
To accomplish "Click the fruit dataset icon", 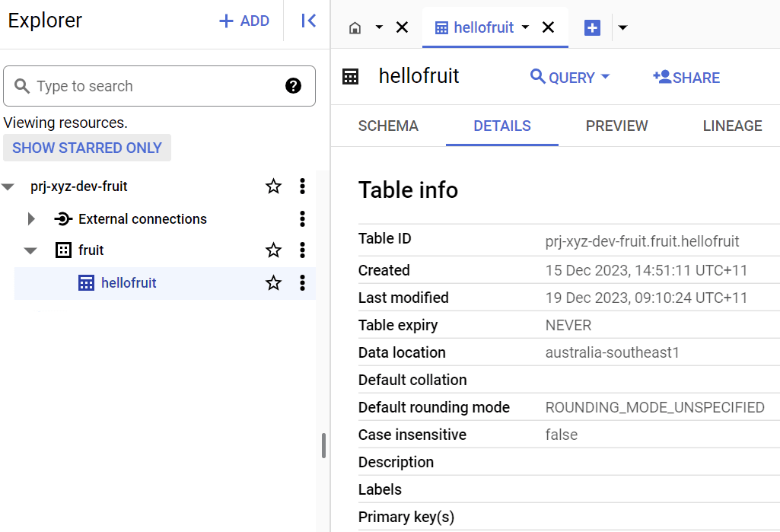I will coord(63,250).
